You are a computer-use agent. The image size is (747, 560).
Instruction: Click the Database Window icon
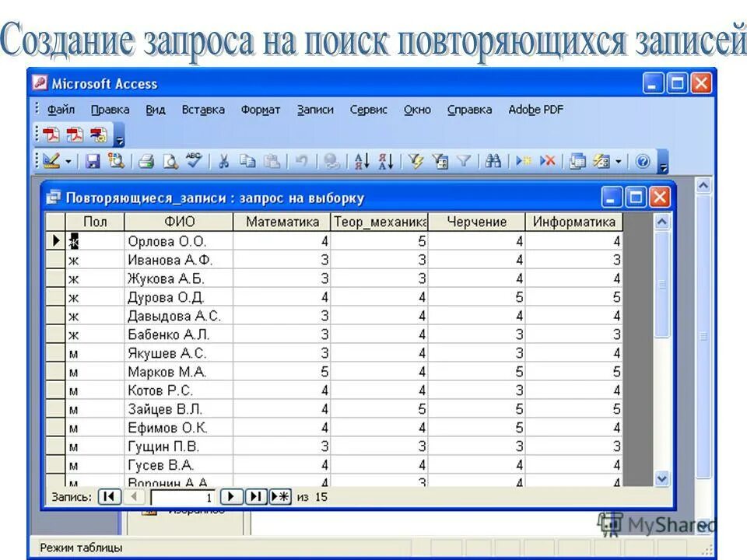[577, 162]
